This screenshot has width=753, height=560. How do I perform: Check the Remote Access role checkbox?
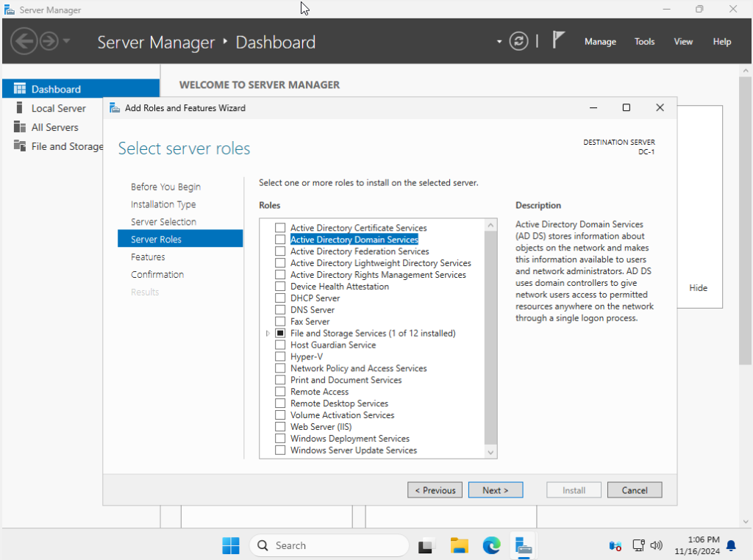click(x=280, y=392)
